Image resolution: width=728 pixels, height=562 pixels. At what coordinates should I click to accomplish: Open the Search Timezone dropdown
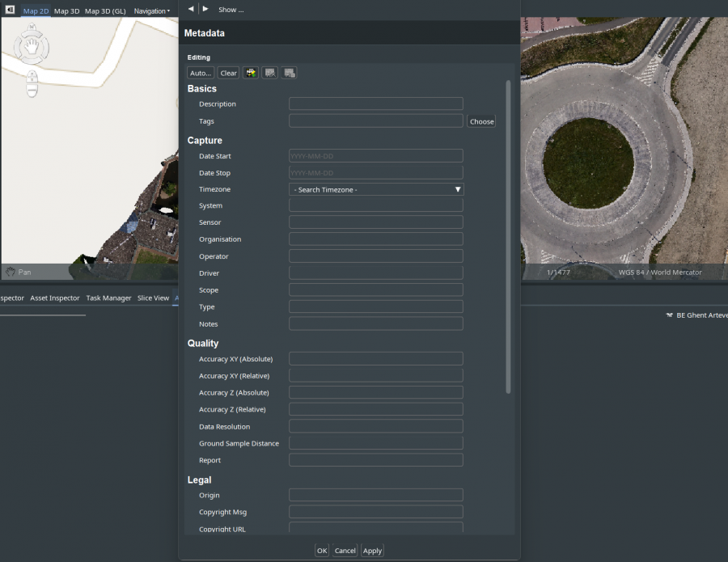click(x=376, y=189)
